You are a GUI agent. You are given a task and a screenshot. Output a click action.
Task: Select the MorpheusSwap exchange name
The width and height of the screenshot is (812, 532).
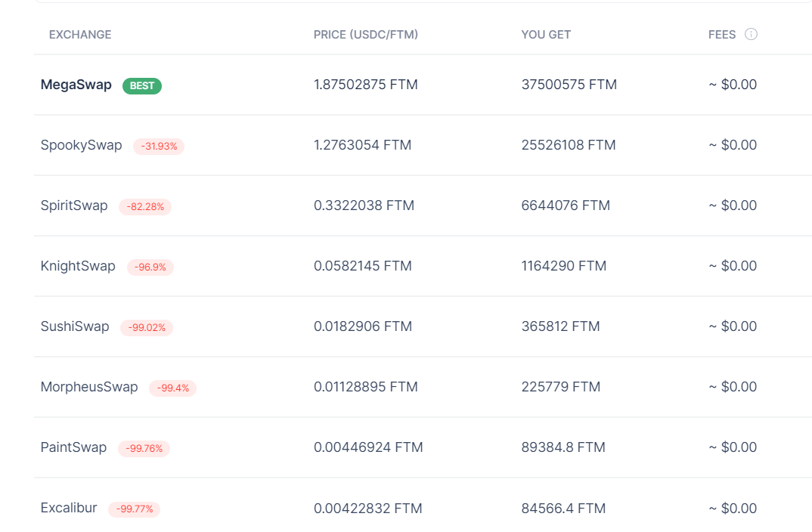pos(89,387)
